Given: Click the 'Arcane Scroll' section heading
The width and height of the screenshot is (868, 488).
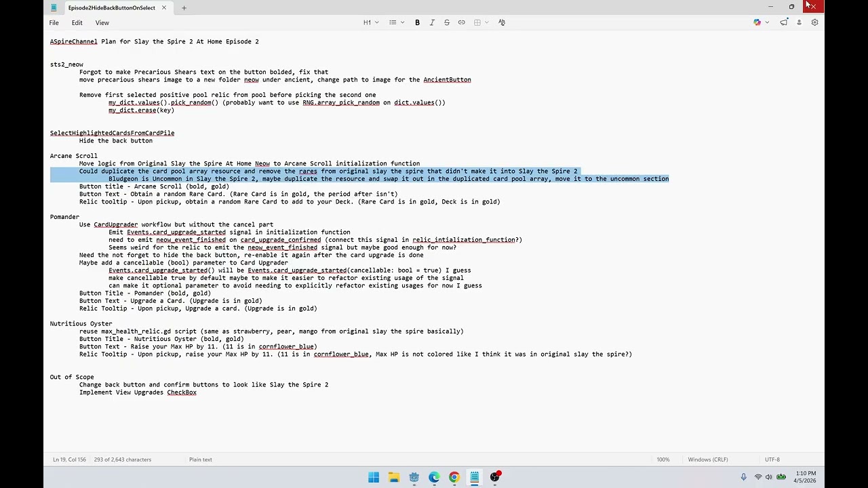Looking at the screenshot, I should click(x=74, y=156).
